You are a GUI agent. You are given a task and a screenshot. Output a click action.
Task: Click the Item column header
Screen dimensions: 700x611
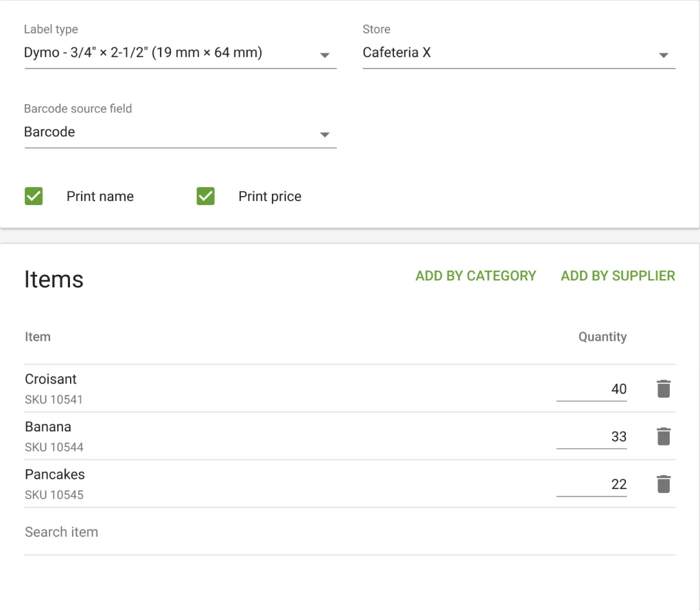(x=38, y=337)
